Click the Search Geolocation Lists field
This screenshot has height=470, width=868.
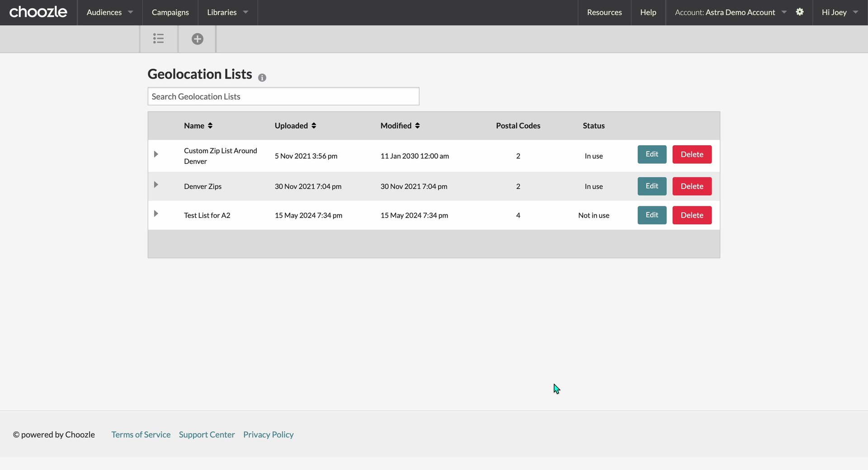pos(283,96)
